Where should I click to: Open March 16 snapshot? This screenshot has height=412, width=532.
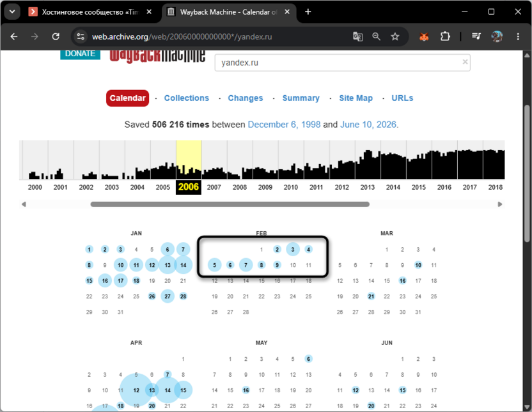(x=402, y=281)
